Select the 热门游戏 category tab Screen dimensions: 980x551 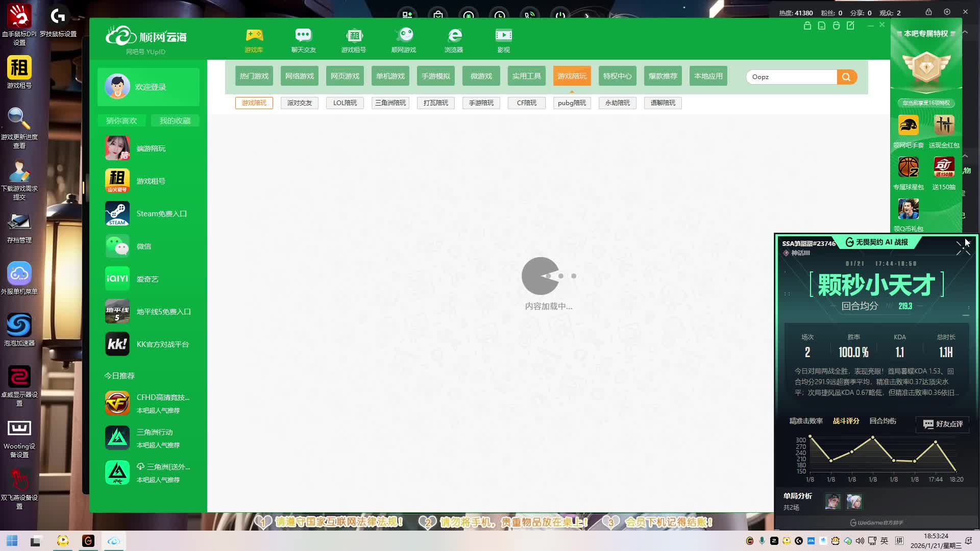click(254, 76)
